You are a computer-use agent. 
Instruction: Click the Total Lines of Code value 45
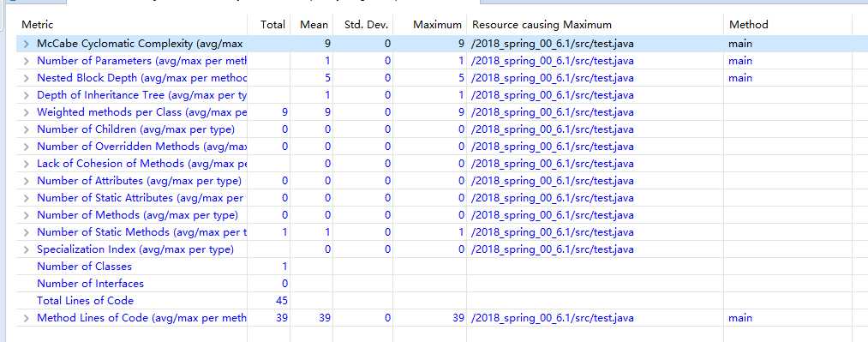[x=281, y=301]
